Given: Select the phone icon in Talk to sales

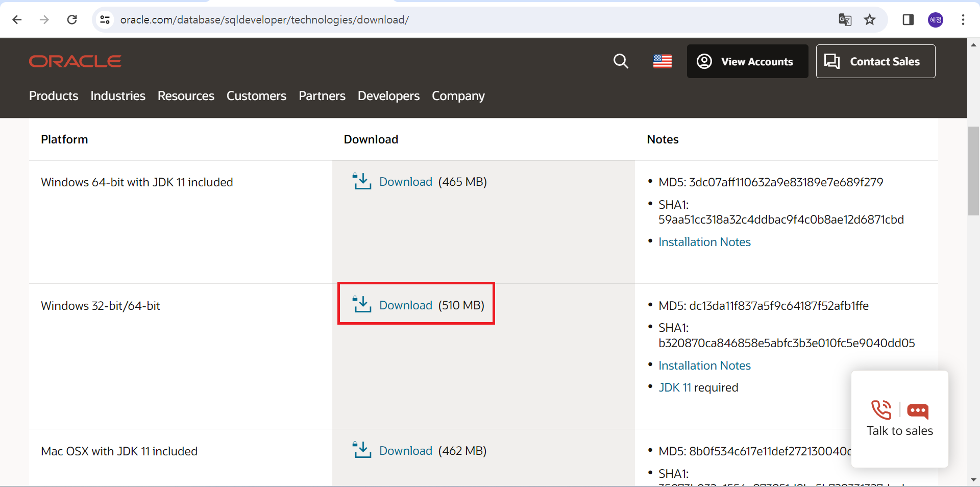Looking at the screenshot, I should coord(881,410).
